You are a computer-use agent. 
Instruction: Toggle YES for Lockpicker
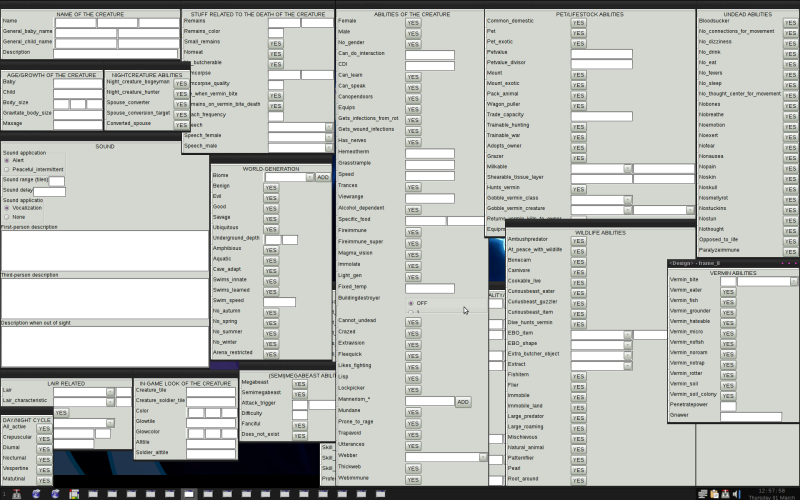click(x=413, y=389)
